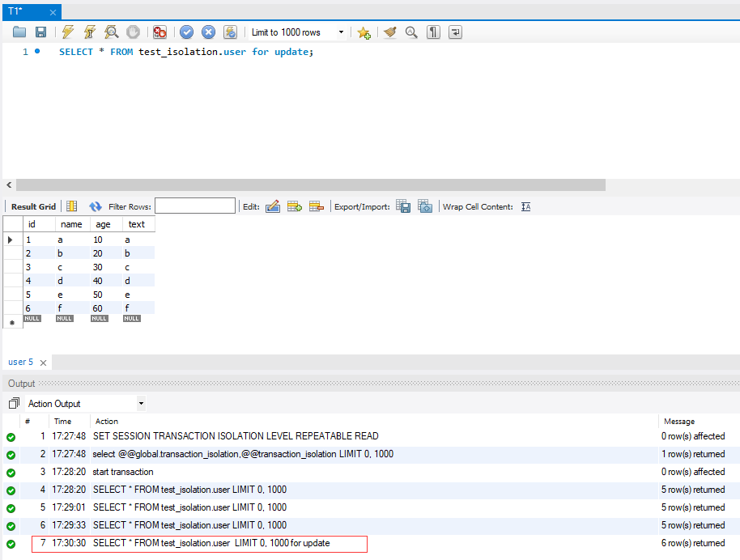
Task: Toggle auto-commit mode
Action: [x=230, y=32]
